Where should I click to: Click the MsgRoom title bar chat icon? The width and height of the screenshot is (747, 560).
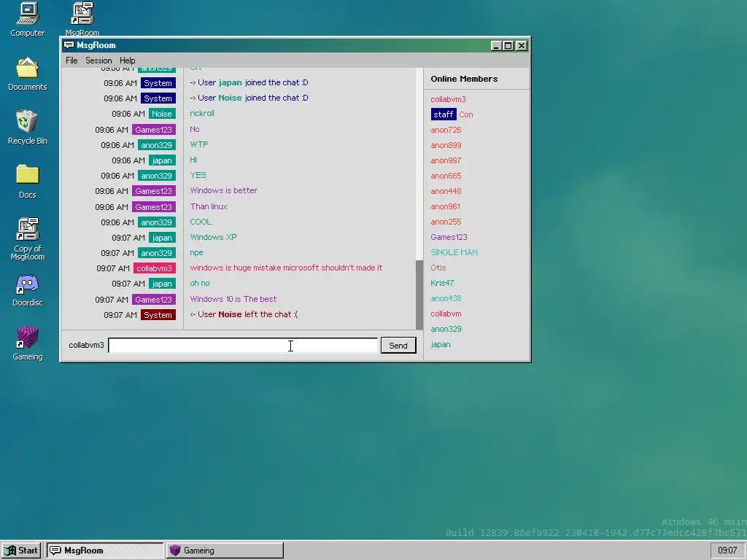pos(69,45)
